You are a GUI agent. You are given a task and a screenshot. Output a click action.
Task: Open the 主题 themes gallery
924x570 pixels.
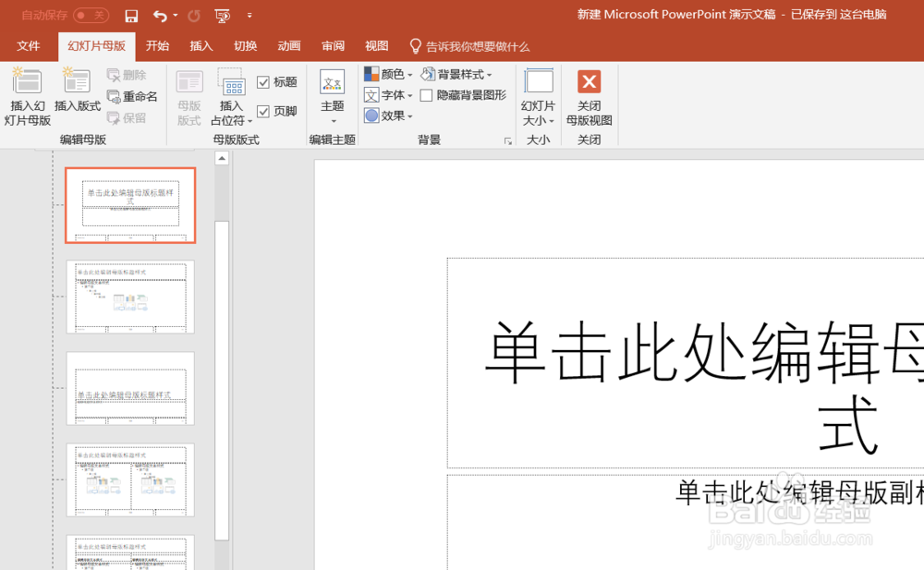tap(333, 97)
